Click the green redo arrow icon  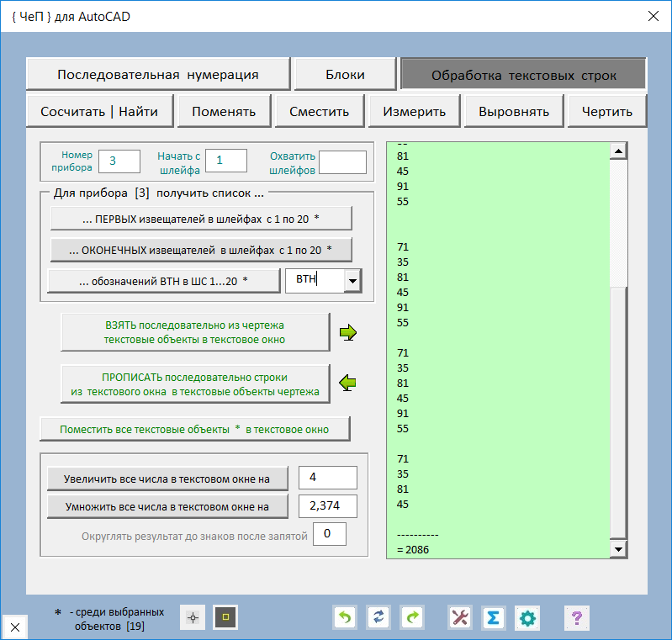(412, 618)
